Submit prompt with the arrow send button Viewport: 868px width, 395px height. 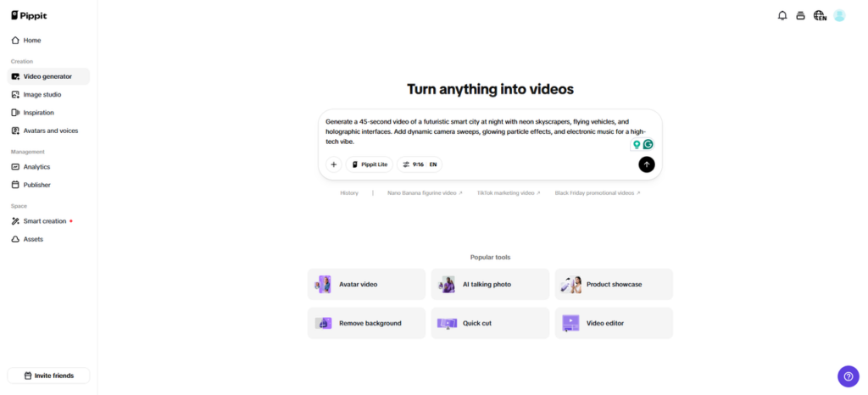click(647, 164)
